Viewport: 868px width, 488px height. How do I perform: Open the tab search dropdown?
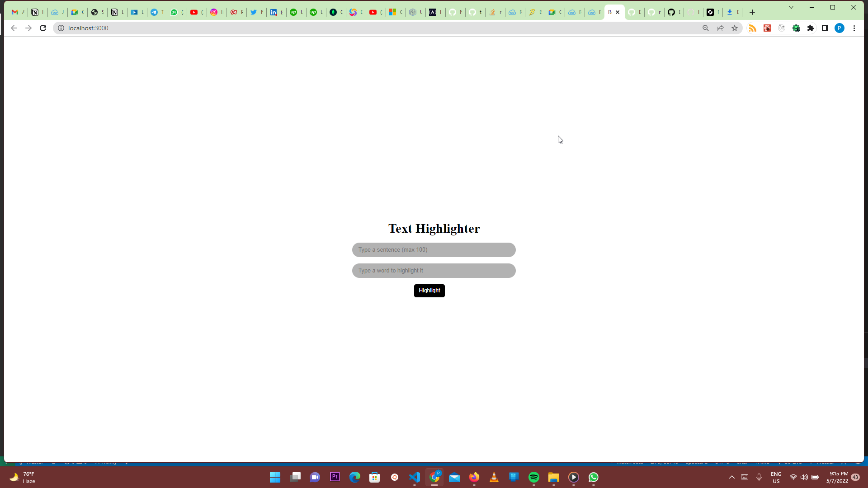(x=791, y=7)
